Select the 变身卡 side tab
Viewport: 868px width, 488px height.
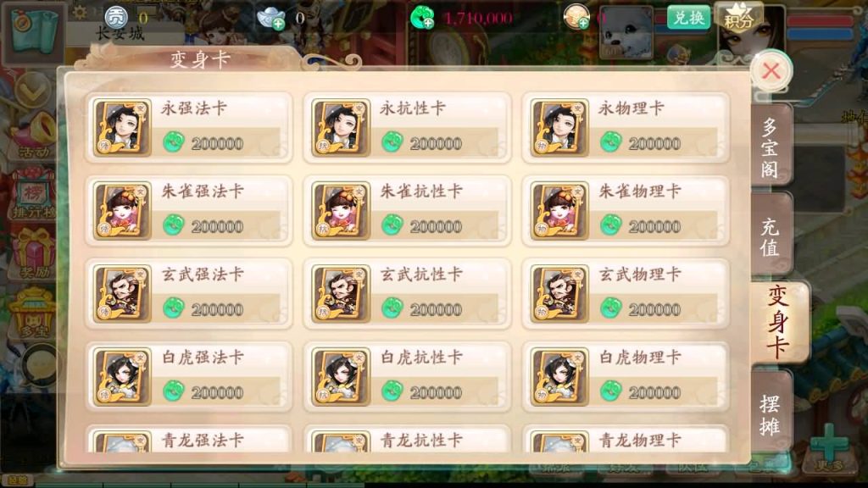779,323
